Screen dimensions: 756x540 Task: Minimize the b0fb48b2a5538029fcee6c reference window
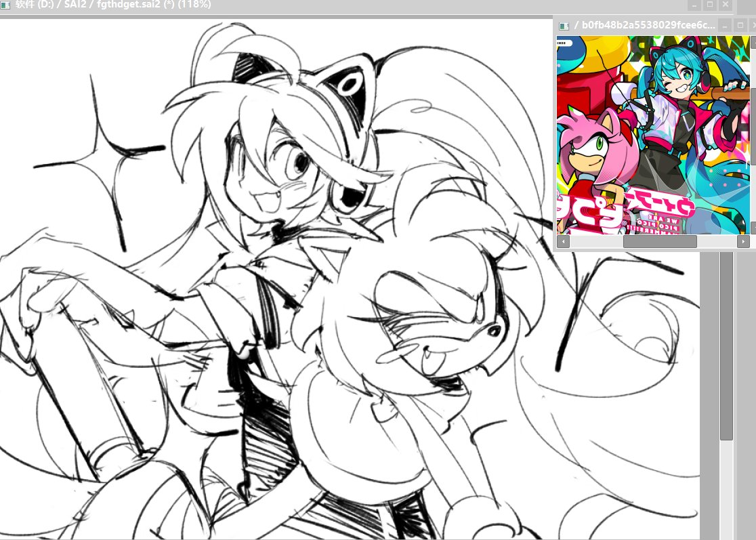coord(725,25)
